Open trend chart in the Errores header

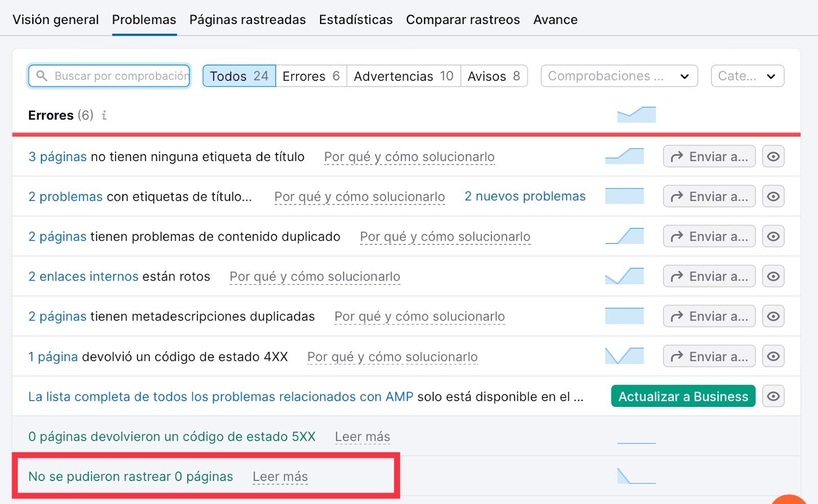coord(637,114)
